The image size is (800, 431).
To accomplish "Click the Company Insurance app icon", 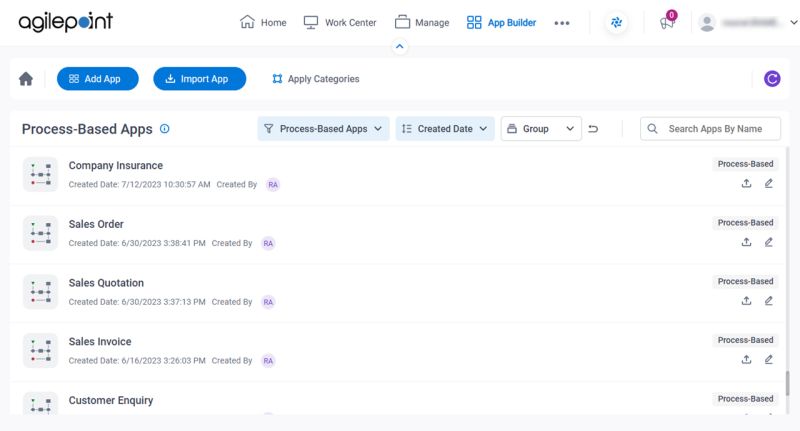I will [x=40, y=174].
